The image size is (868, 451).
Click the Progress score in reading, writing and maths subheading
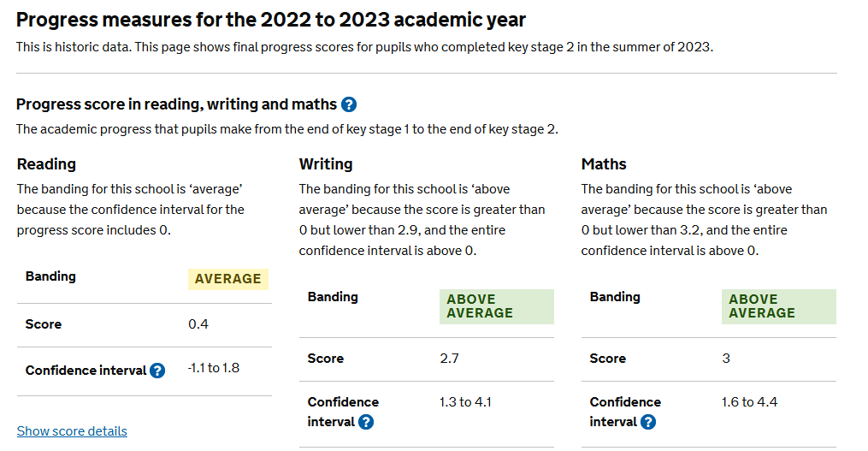click(176, 104)
